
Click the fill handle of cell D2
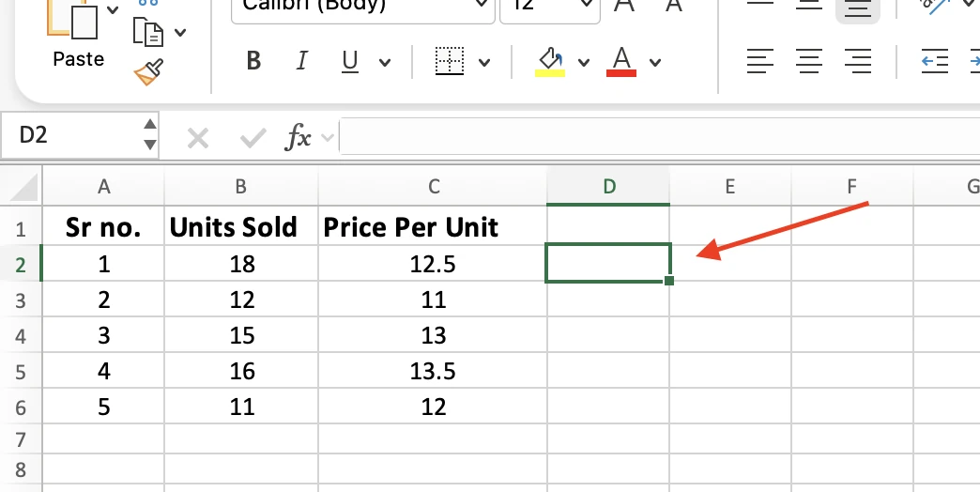(668, 281)
